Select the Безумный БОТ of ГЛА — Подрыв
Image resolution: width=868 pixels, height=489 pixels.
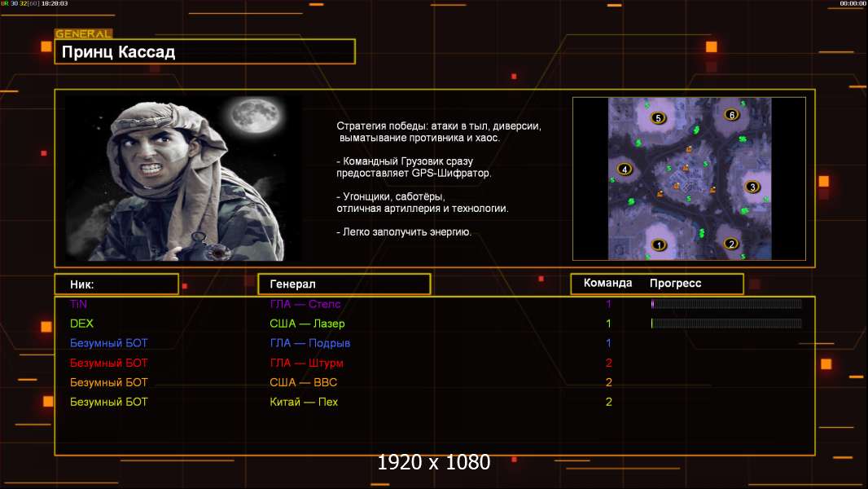coord(108,343)
